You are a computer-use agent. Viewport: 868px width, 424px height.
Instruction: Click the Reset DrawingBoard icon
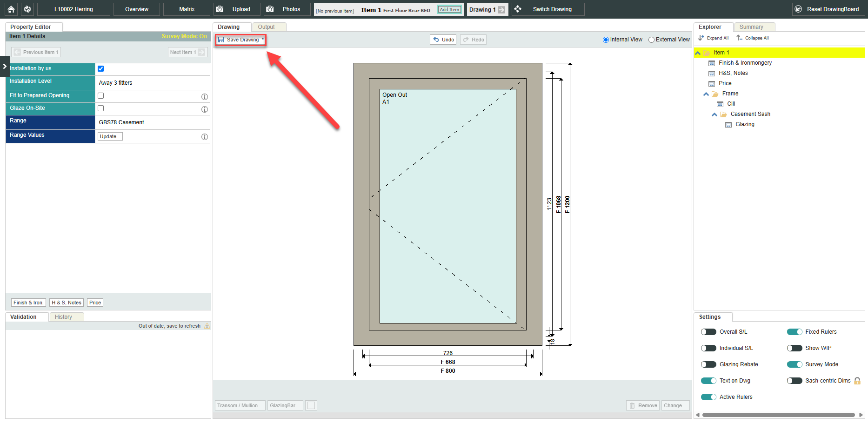coord(798,9)
